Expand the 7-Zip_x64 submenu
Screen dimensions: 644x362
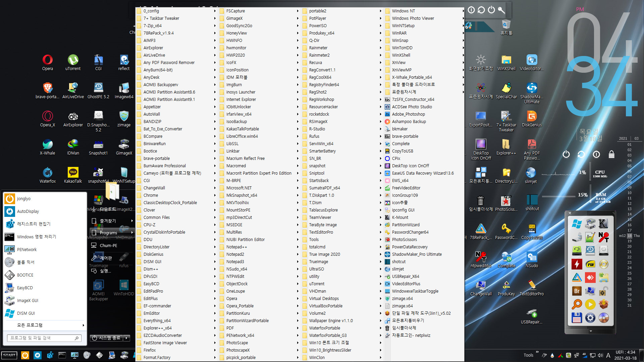tap(177, 25)
